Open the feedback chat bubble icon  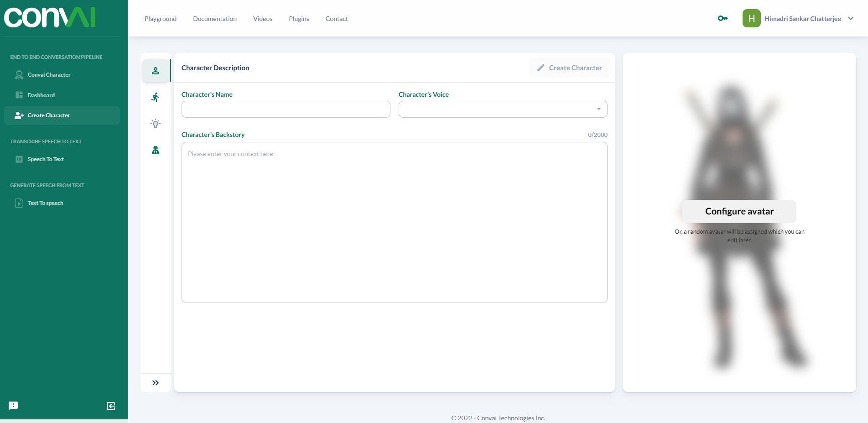click(x=13, y=406)
